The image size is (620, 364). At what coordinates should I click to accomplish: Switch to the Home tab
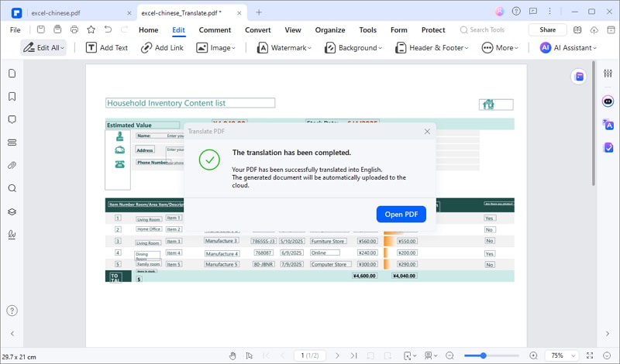point(148,29)
